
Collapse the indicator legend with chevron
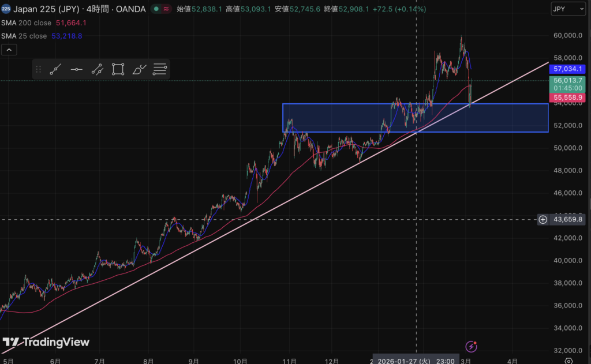pyautogui.click(x=9, y=50)
